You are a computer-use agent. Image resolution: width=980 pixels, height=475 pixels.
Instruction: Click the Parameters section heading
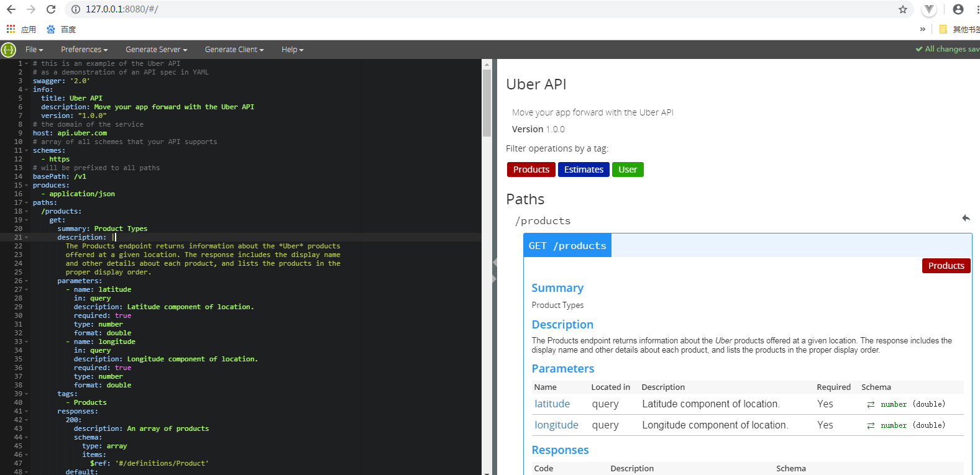click(563, 369)
